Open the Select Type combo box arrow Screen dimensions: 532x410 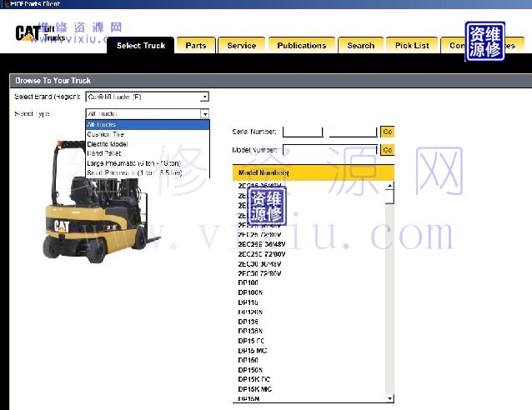(x=205, y=114)
